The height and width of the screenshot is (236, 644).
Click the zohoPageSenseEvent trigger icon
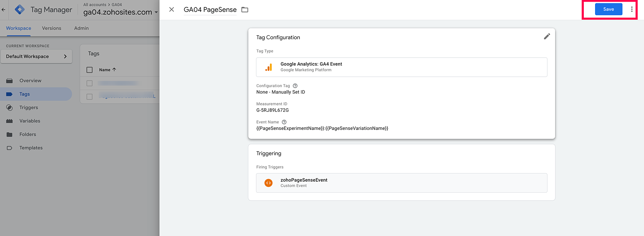[x=268, y=183]
